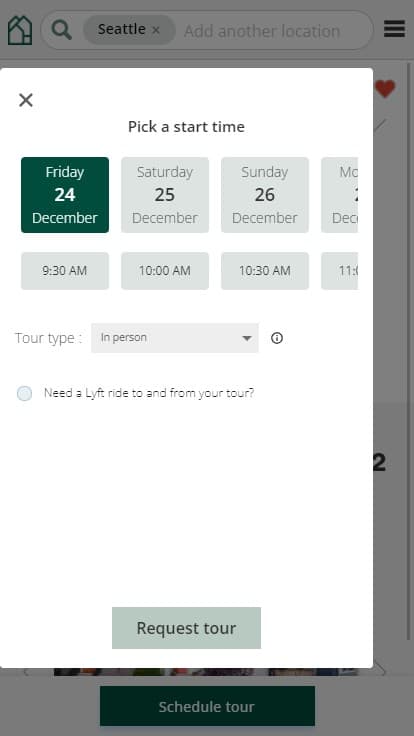Select the partially visible Monday date
The height and width of the screenshot is (736, 414).
(x=339, y=195)
